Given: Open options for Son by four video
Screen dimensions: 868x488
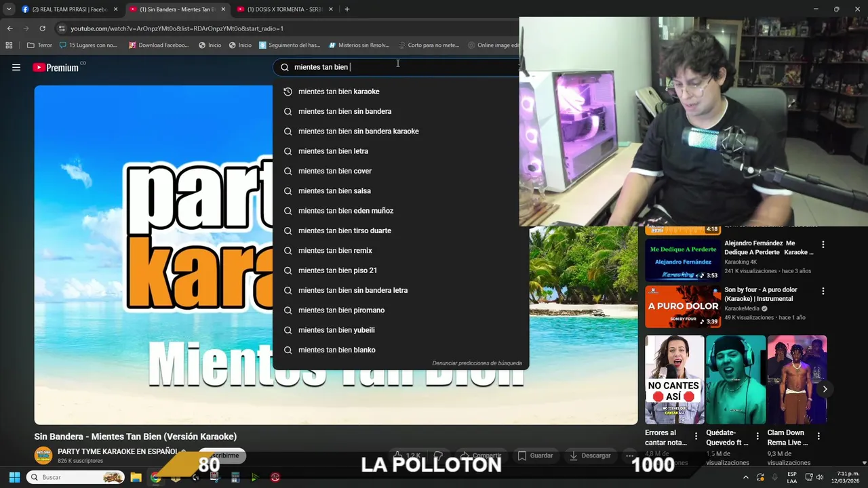Looking at the screenshot, I should click(x=823, y=291).
